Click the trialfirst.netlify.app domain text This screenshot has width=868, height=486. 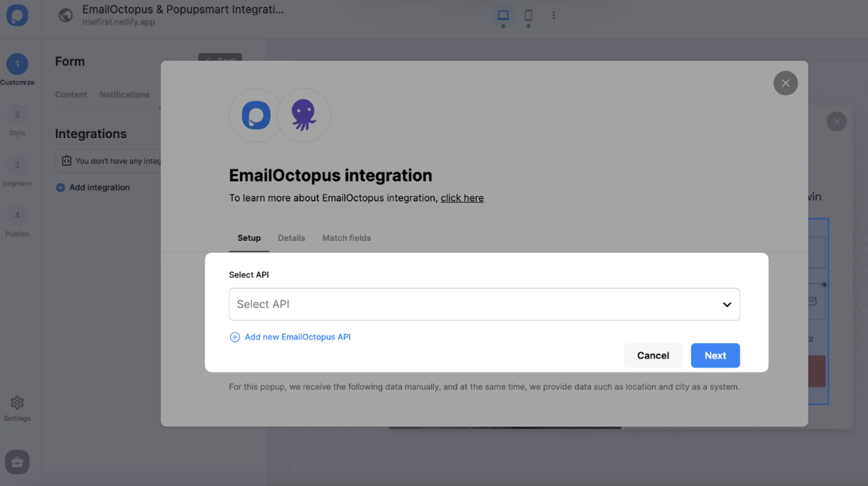click(118, 22)
